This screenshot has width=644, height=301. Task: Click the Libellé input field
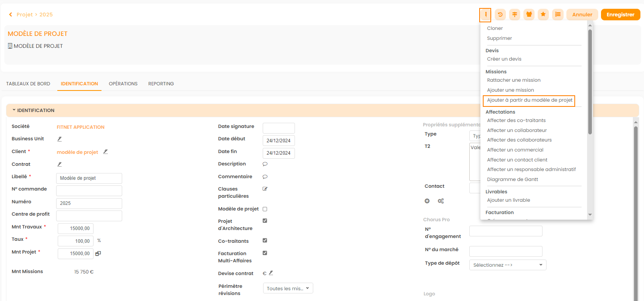coord(89,178)
